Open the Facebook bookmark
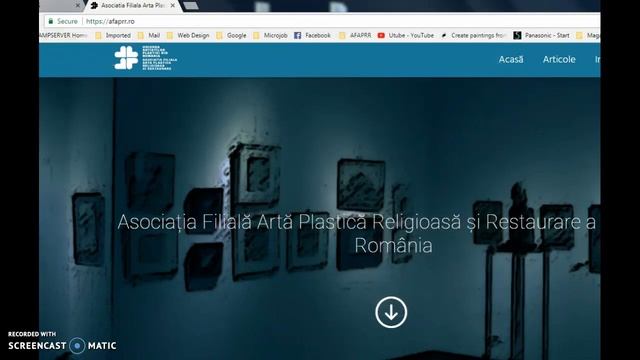This screenshot has height=360, width=640. point(312,36)
